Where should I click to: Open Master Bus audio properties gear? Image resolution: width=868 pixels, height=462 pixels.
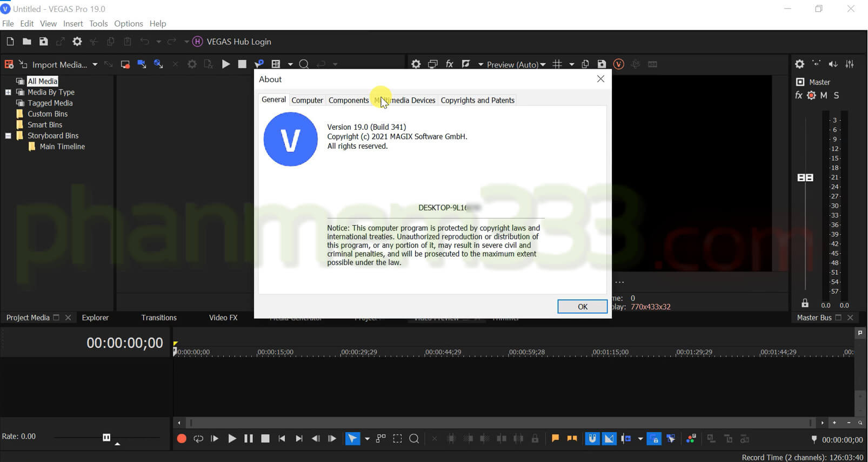[799, 64]
